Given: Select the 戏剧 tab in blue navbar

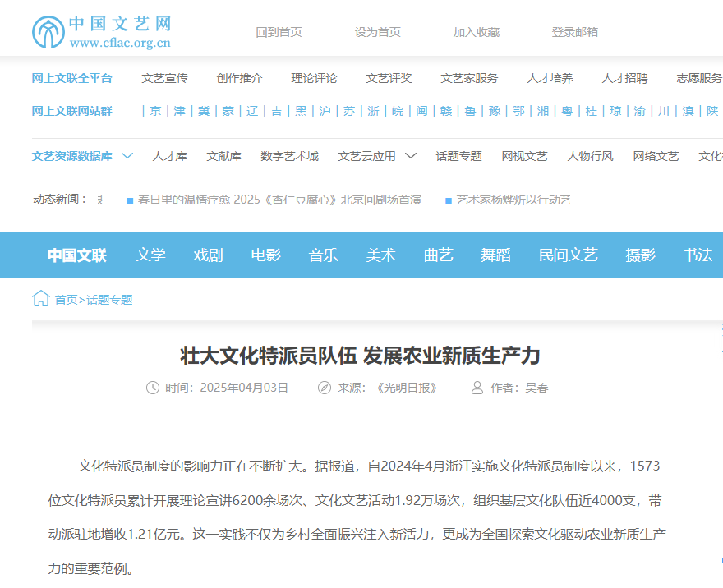Looking at the screenshot, I should pos(208,255).
